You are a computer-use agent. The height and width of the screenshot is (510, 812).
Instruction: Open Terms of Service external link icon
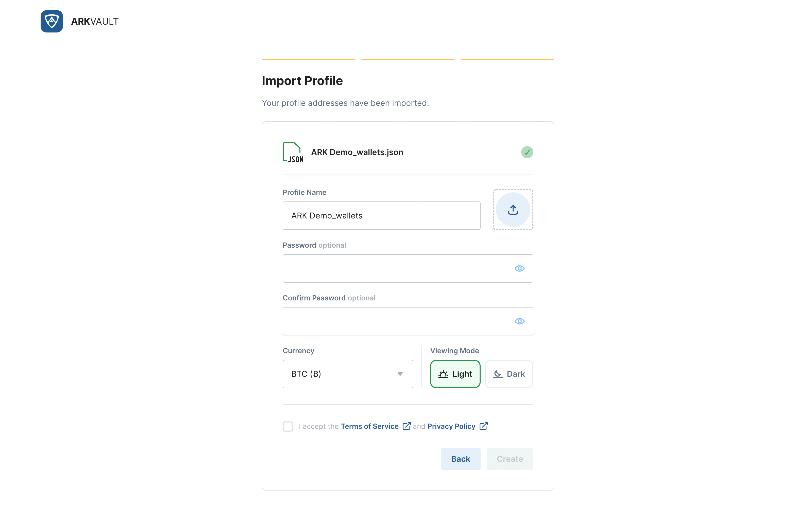pos(407,426)
